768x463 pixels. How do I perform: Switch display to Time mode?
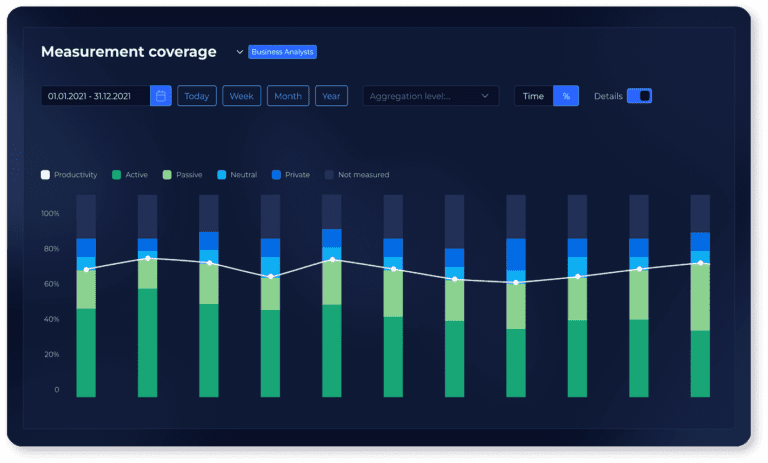point(534,96)
